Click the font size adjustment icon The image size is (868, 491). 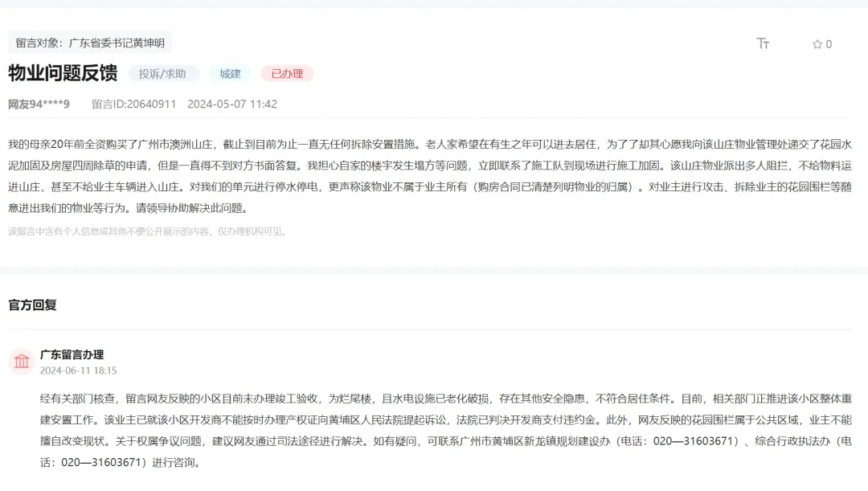tap(763, 43)
